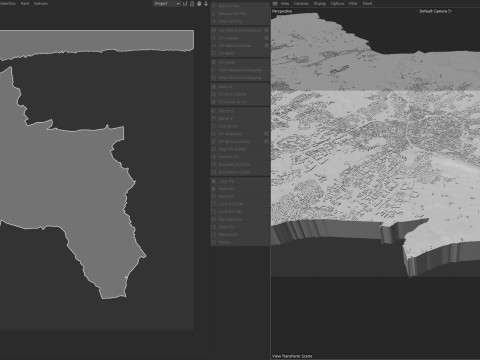Open the Project dropdown in UV editor toolbar
The height and width of the screenshot is (360, 480).
pos(167,4)
